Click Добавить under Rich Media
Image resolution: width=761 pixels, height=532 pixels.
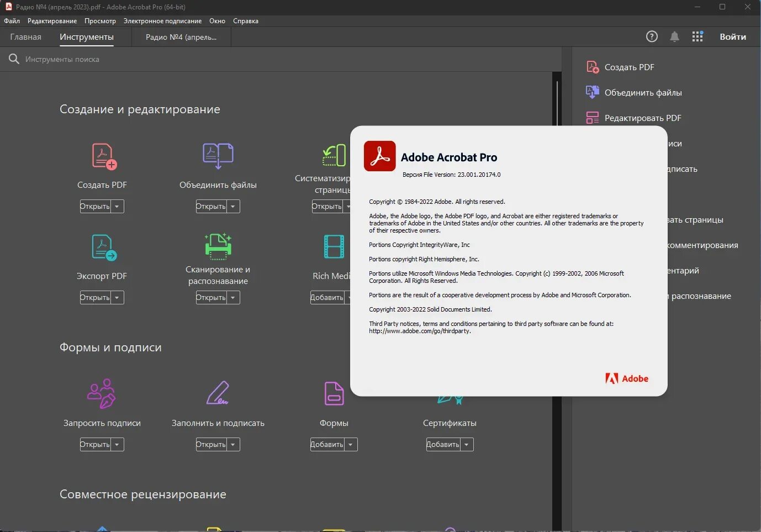(x=327, y=298)
